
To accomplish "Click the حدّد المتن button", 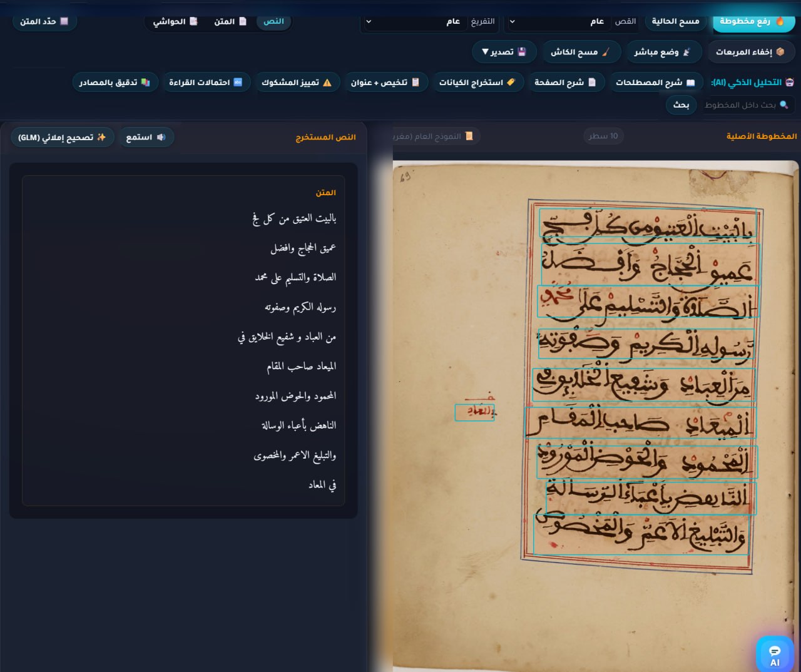I will click(x=44, y=21).
